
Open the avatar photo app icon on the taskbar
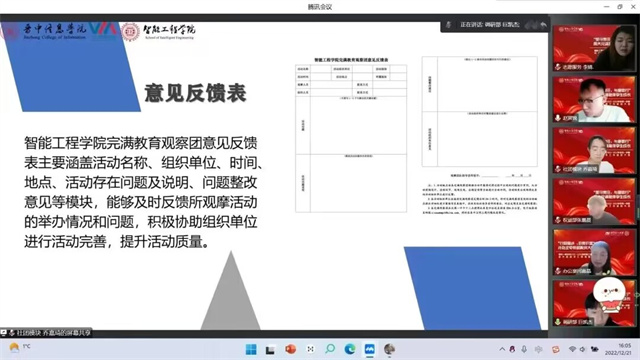389,349
